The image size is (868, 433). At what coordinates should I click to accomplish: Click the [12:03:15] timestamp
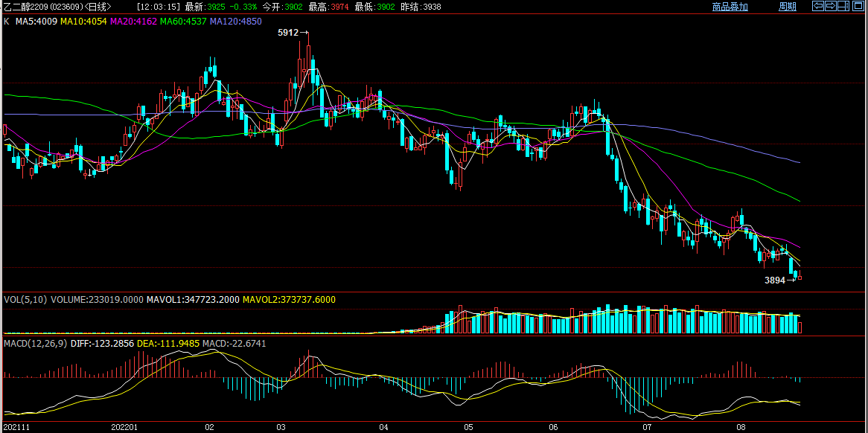[159, 7]
